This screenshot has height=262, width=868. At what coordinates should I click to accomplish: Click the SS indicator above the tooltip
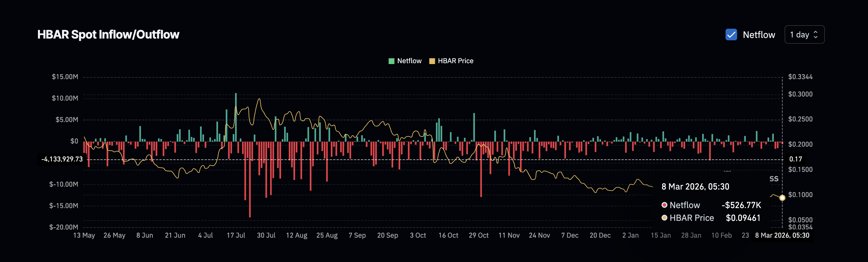[774, 179]
